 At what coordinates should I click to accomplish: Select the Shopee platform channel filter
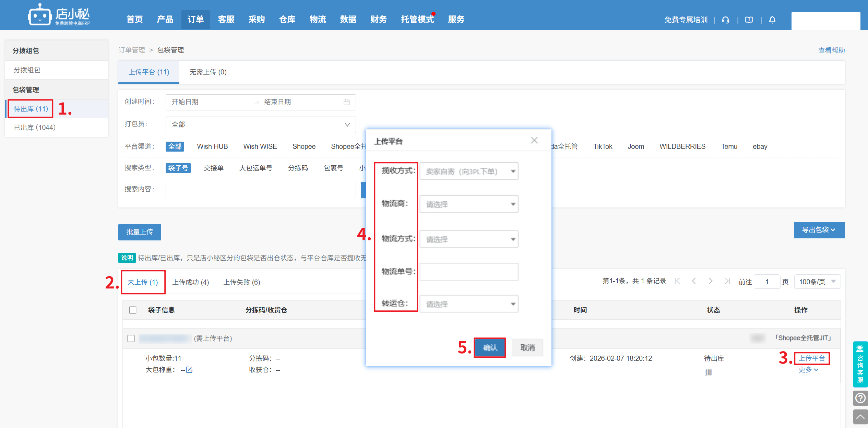click(304, 146)
